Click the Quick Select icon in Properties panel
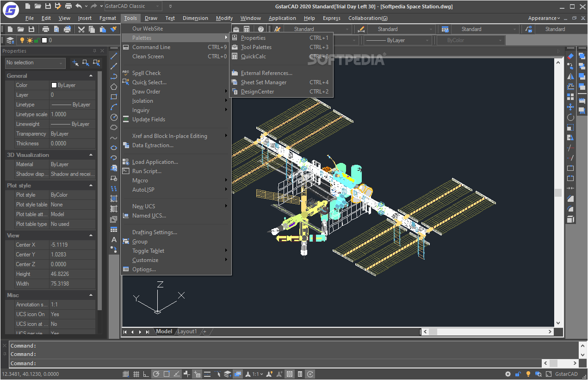Screen dimensions: 588x380 pos(96,62)
